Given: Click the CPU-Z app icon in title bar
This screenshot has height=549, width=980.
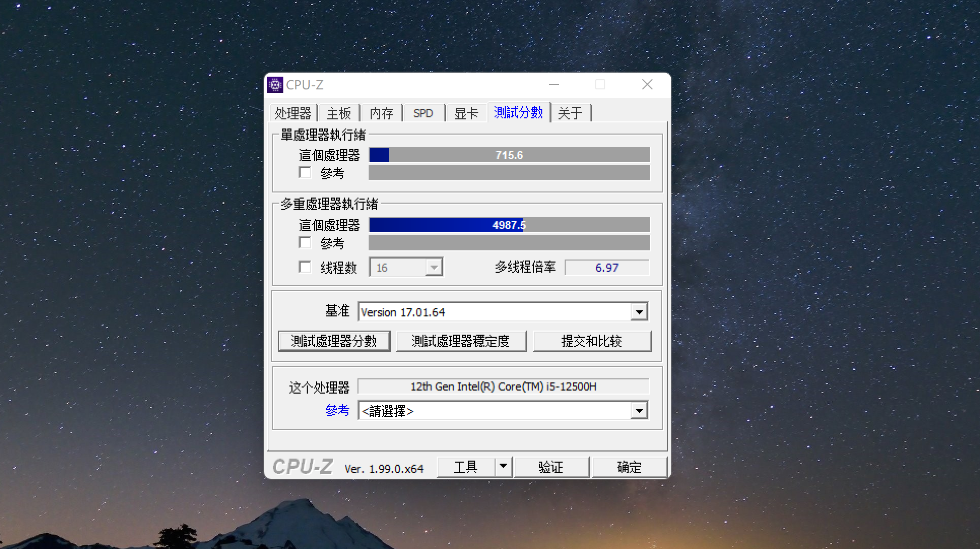Looking at the screenshot, I should click(x=275, y=85).
